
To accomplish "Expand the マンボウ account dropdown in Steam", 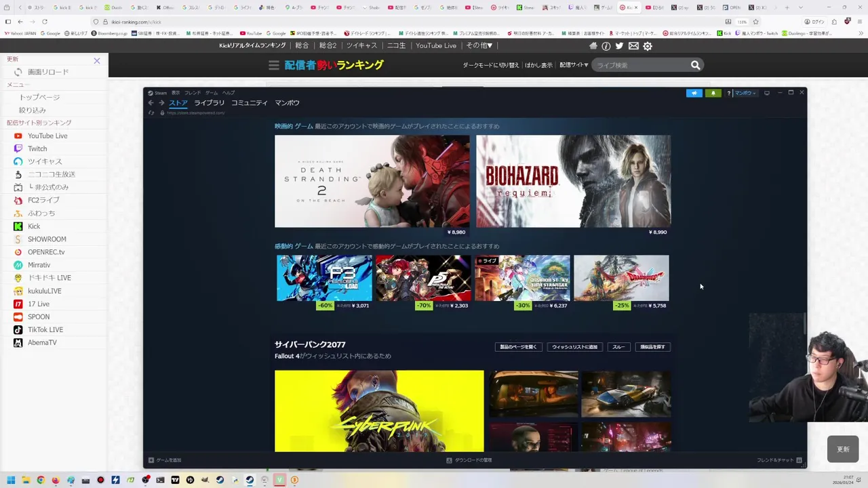I will [x=745, y=93].
